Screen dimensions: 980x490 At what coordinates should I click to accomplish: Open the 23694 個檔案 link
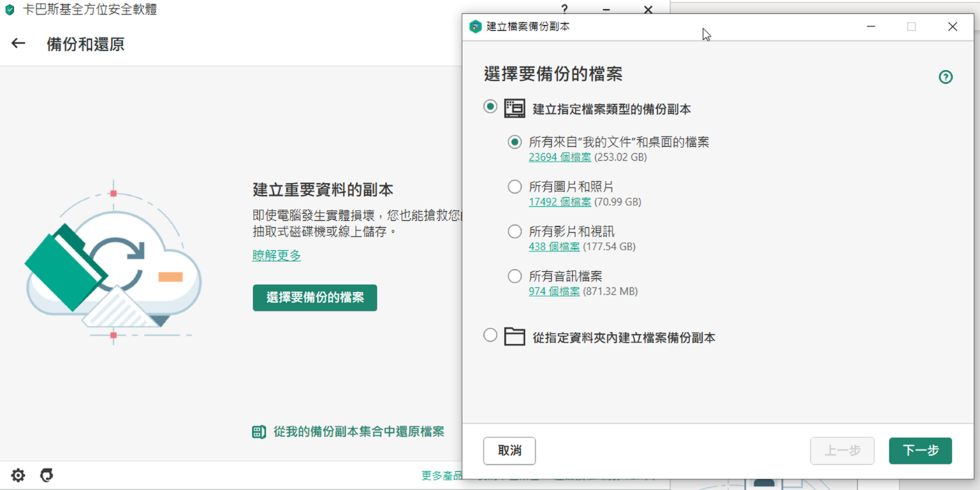coord(560,157)
